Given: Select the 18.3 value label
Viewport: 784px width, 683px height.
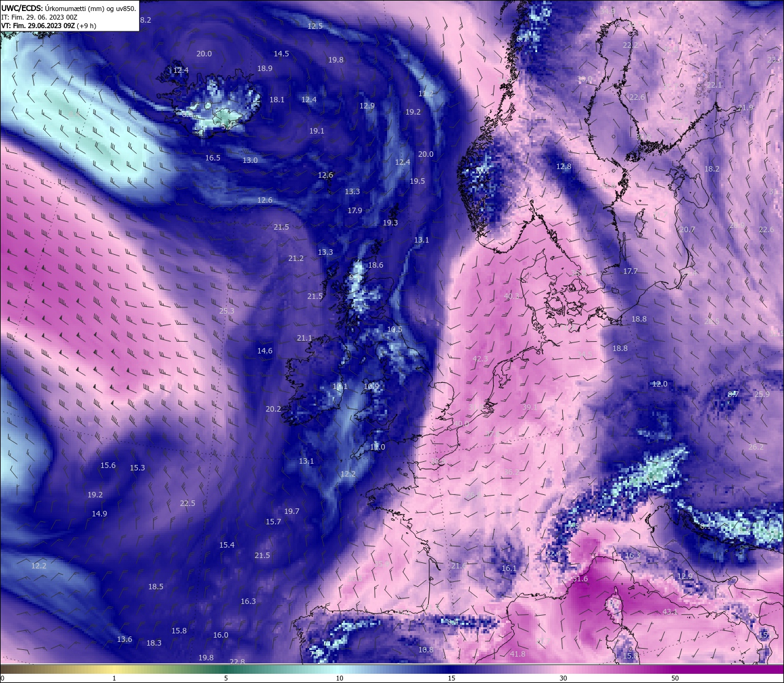Looking at the screenshot, I should (x=154, y=643).
